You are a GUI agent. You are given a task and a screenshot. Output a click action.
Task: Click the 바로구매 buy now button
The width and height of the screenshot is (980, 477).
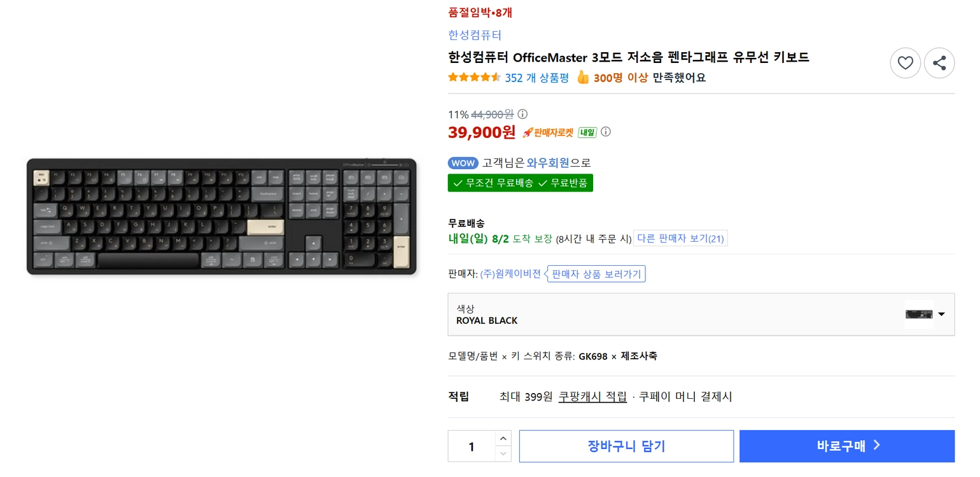point(847,446)
